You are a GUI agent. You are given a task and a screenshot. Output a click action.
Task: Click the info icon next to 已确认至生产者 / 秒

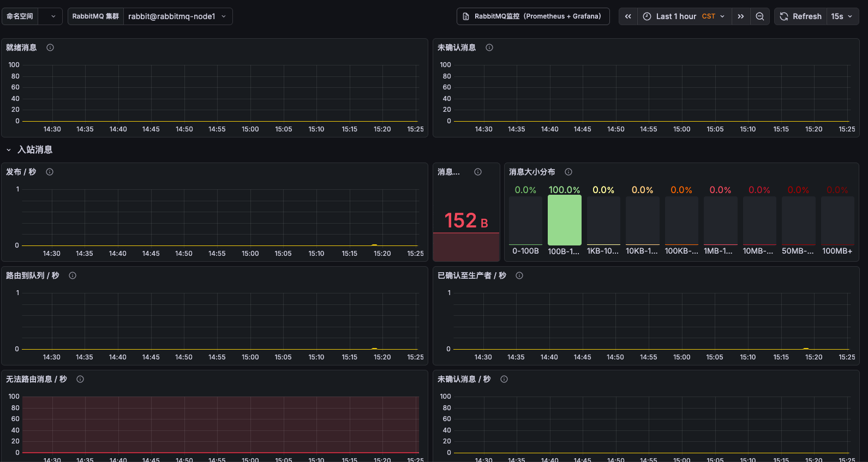coord(519,275)
